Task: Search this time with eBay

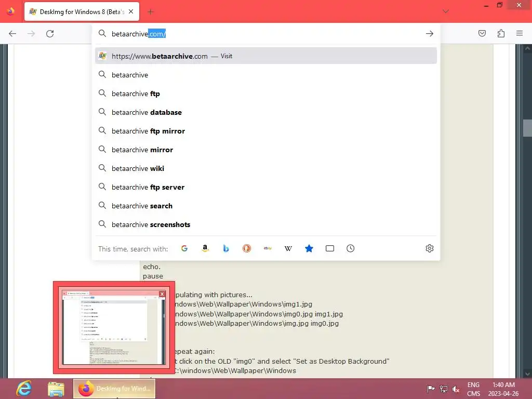Action: 268,248
